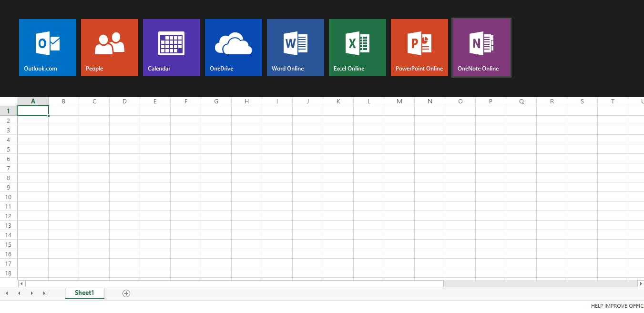
Task: Select row 10 header
Action: click(9, 197)
